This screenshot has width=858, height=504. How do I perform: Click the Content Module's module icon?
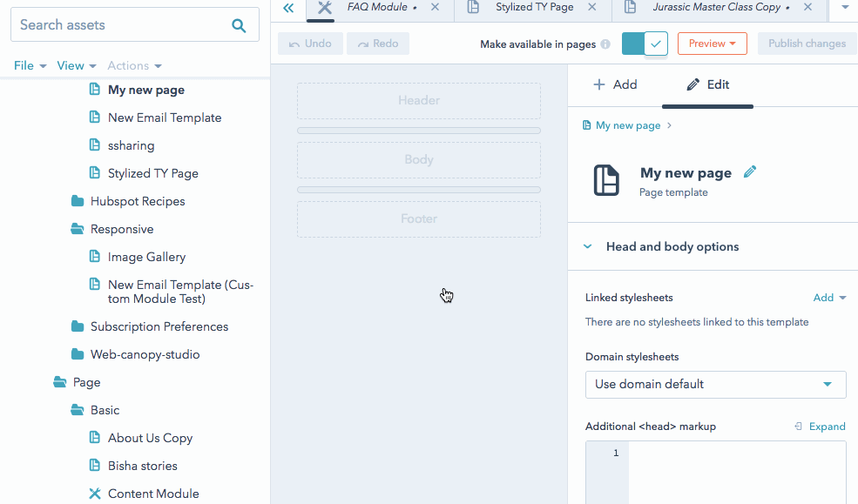pyautogui.click(x=95, y=494)
